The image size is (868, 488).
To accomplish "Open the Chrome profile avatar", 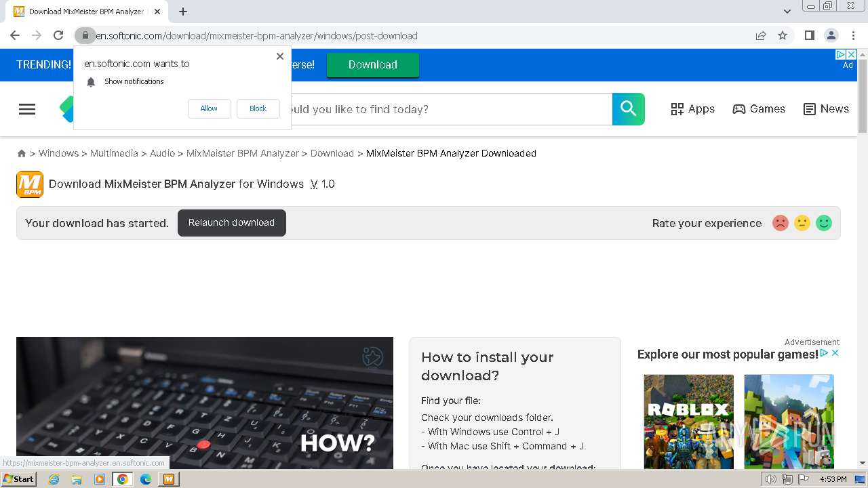I will coord(831,35).
